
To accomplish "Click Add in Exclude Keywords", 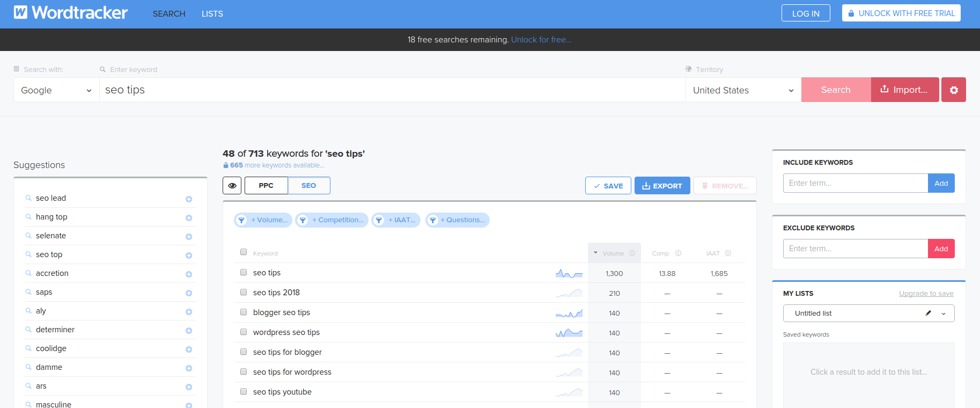I will 941,249.
